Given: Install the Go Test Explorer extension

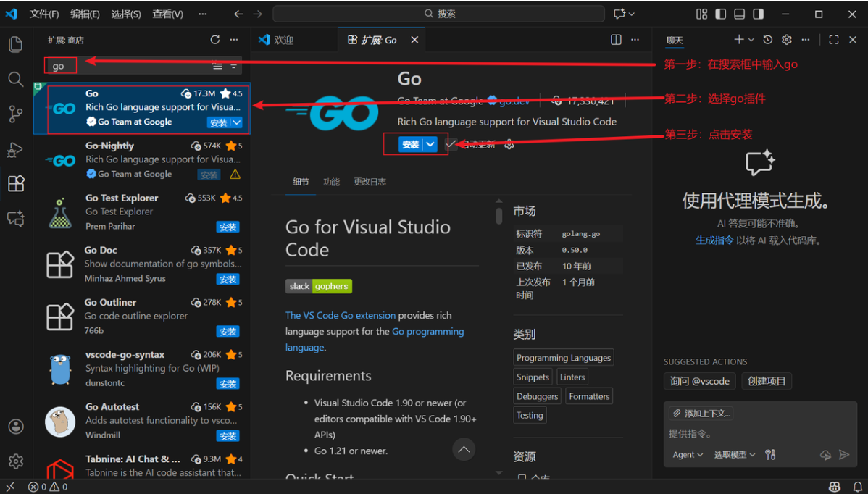Looking at the screenshot, I should (x=228, y=227).
